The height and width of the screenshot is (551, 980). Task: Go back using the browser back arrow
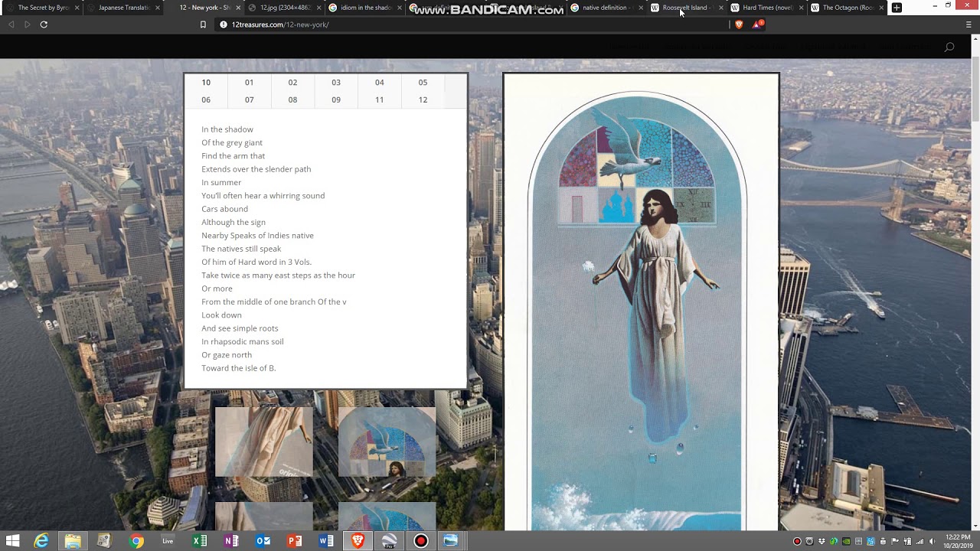tap(11, 24)
